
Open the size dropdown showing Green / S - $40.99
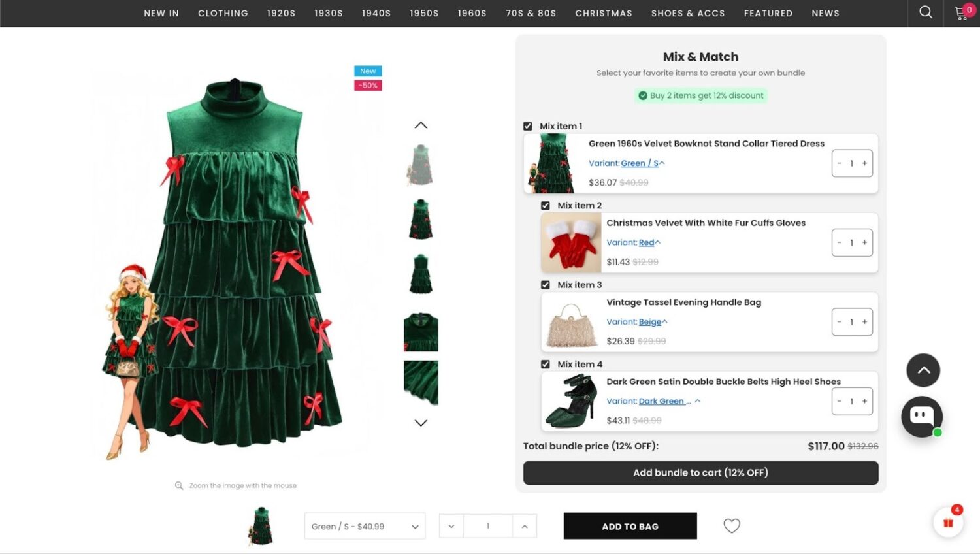[x=364, y=526]
